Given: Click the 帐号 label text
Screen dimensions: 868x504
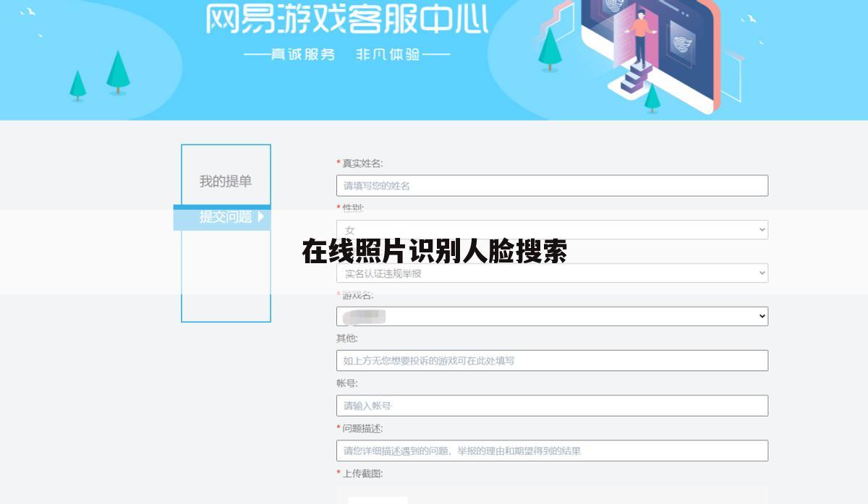Looking at the screenshot, I should [x=347, y=383].
